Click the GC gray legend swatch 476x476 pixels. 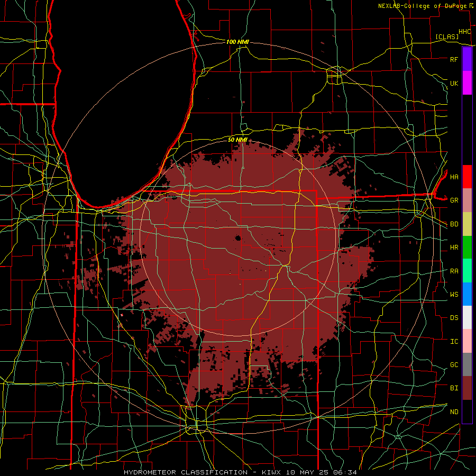[x=467, y=364]
